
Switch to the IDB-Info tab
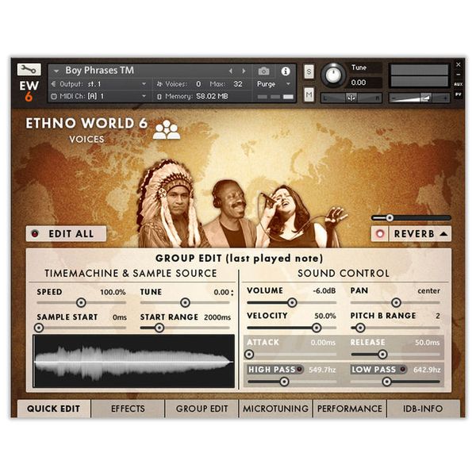coord(423,409)
